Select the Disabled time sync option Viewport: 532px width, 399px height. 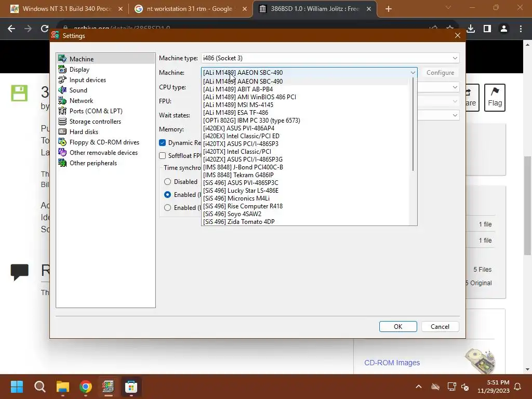tap(168, 182)
